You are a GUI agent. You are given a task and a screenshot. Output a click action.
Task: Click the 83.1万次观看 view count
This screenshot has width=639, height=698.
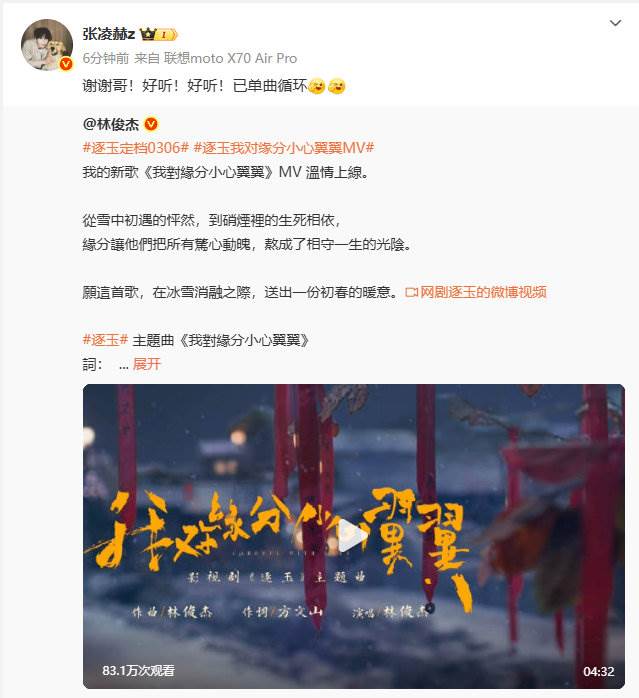click(138, 670)
